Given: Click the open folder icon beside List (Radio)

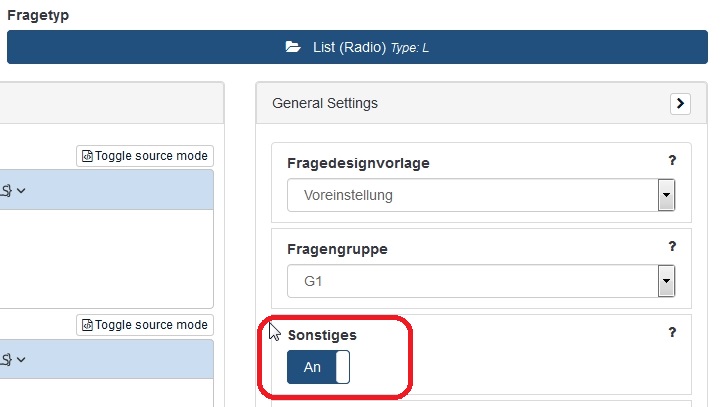Looking at the screenshot, I should [x=293, y=47].
